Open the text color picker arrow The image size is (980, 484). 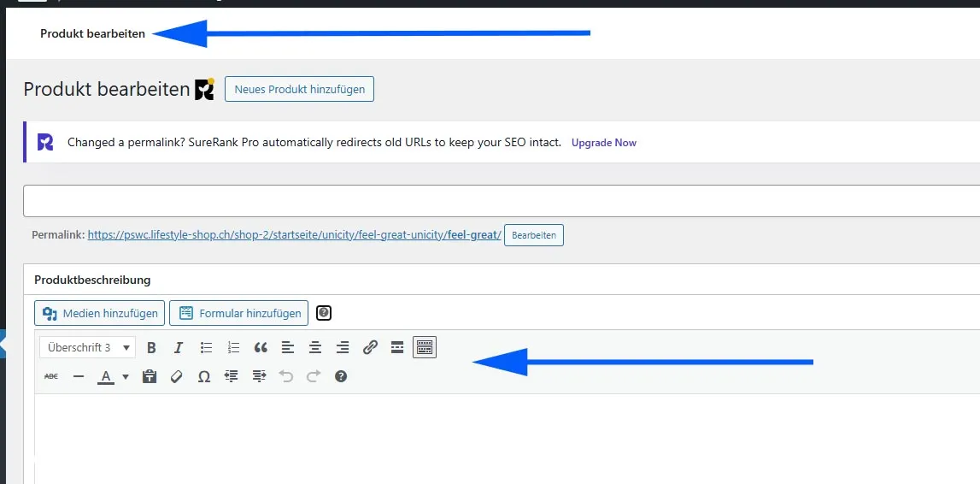[x=125, y=376]
